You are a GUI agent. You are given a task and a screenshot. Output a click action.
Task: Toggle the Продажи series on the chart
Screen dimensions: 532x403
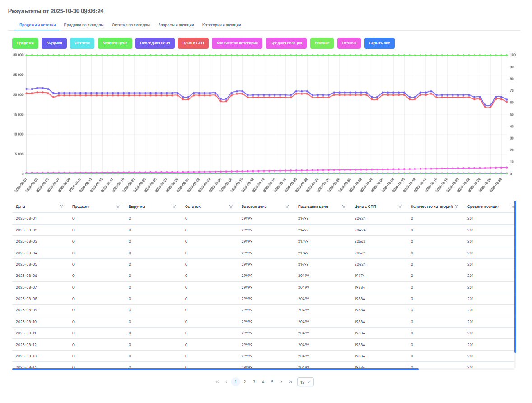coord(25,43)
